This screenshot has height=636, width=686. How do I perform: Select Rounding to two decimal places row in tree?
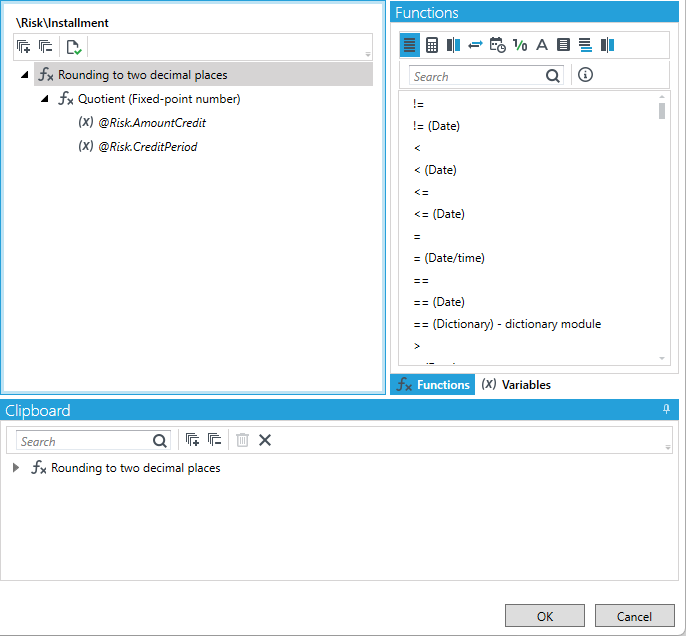click(203, 74)
